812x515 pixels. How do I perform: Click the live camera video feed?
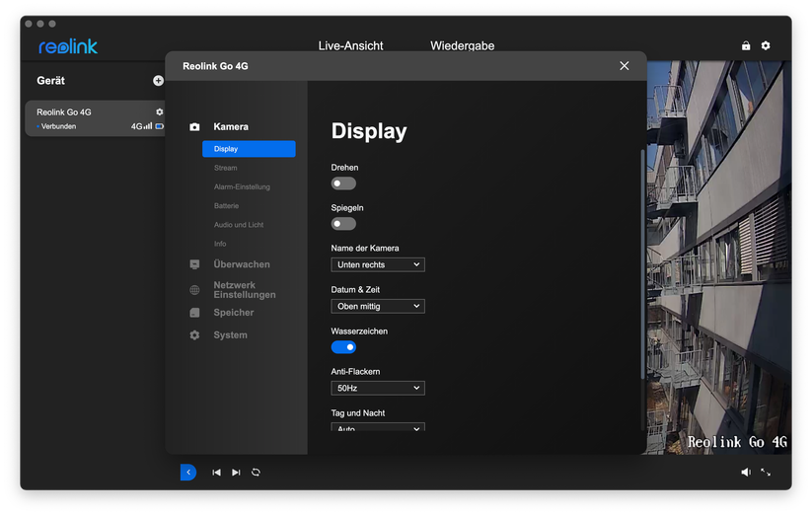click(719, 257)
